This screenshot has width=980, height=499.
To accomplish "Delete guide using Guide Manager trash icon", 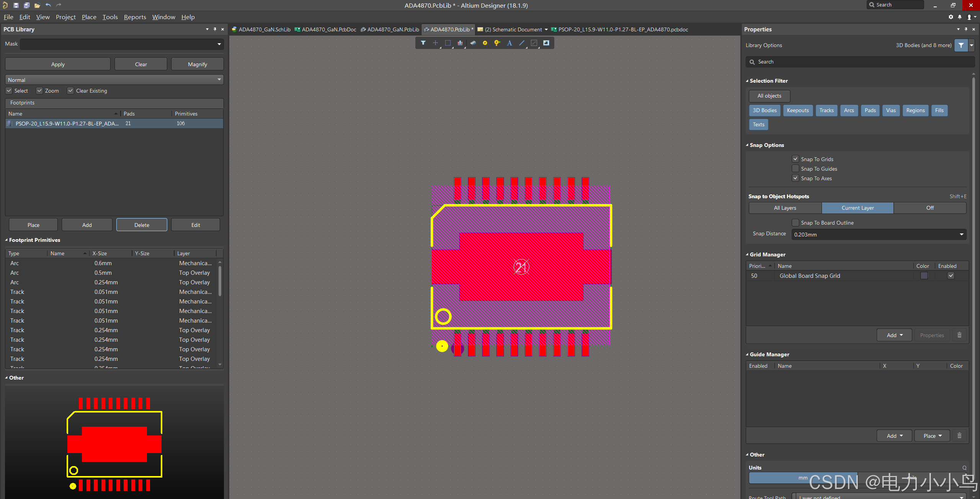I will (959, 435).
